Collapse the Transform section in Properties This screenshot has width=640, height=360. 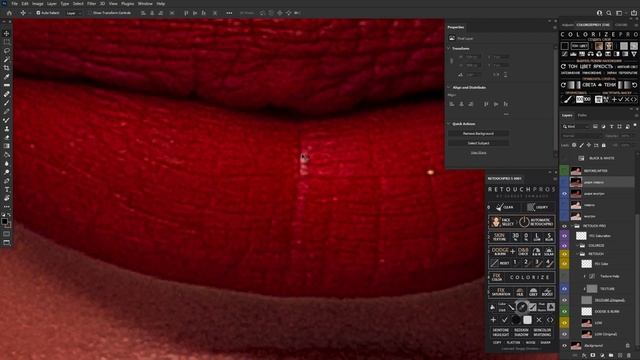tap(449, 49)
